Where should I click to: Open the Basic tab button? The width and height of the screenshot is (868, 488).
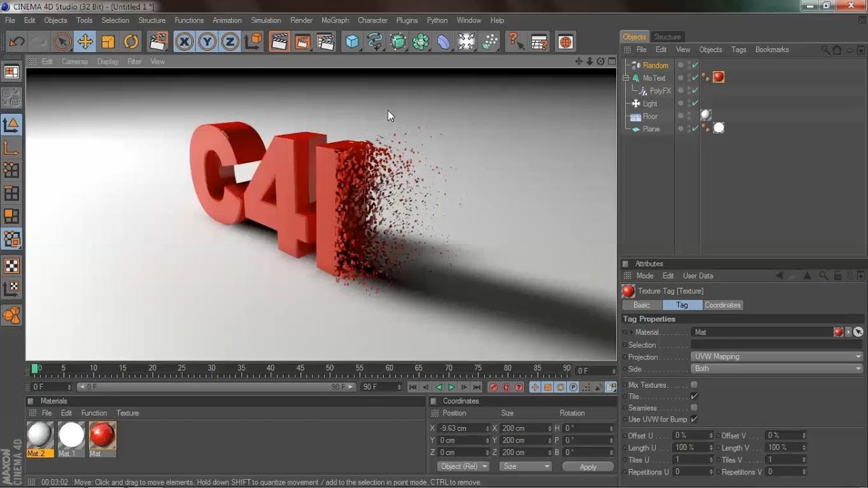tap(642, 305)
